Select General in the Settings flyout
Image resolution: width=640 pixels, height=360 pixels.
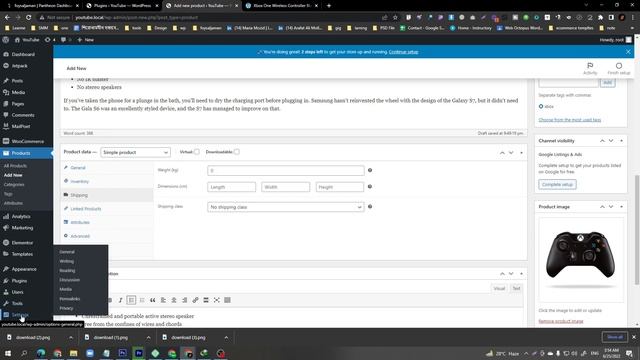(x=67, y=252)
